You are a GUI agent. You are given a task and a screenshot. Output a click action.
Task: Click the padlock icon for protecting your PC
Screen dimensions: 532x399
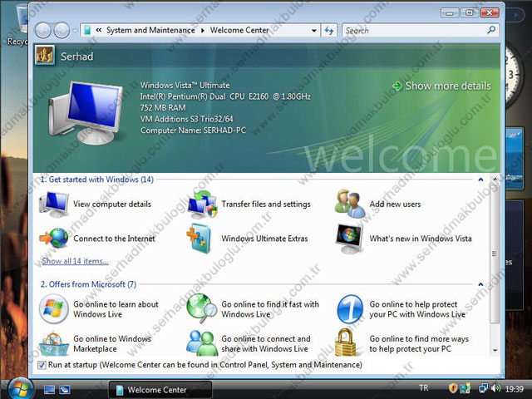pyautogui.click(x=346, y=342)
